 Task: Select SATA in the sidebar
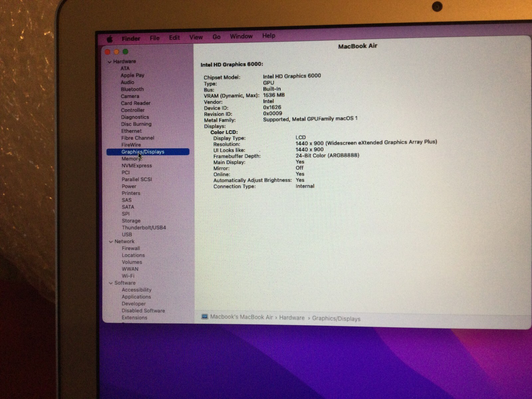tap(128, 207)
